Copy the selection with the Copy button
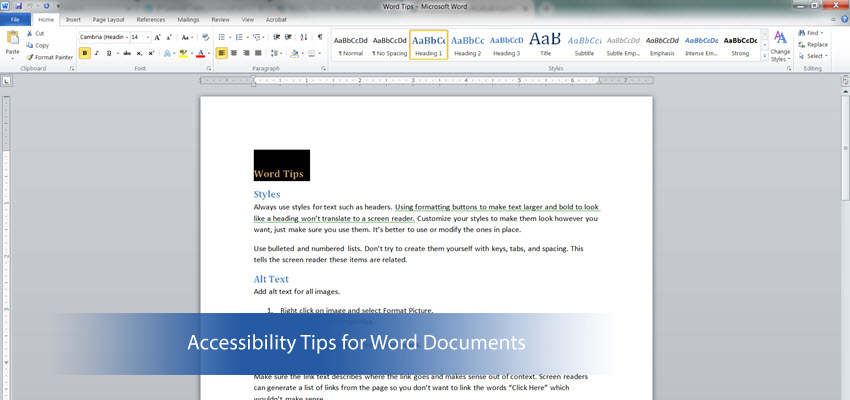The image size is (850, 400). tap(37, 46)
